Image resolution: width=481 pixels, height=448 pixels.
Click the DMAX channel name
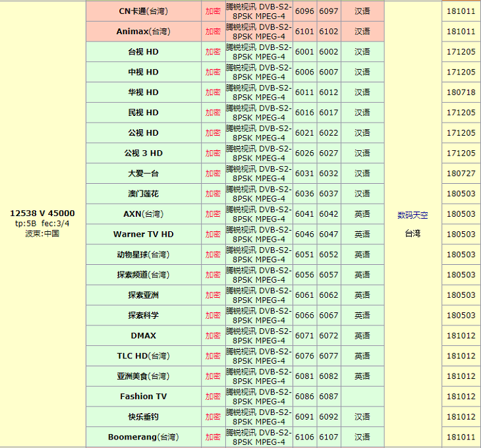(143, 336)
